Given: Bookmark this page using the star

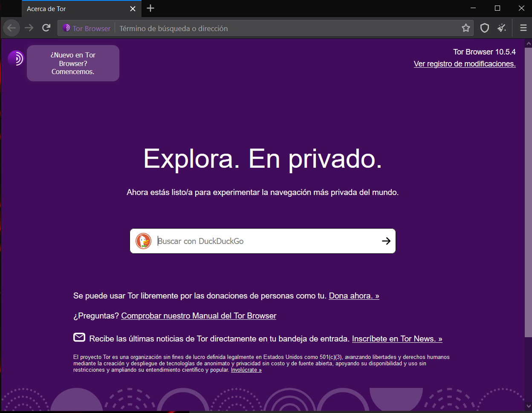Looking at the screenshot, I should tap(465, 27).
